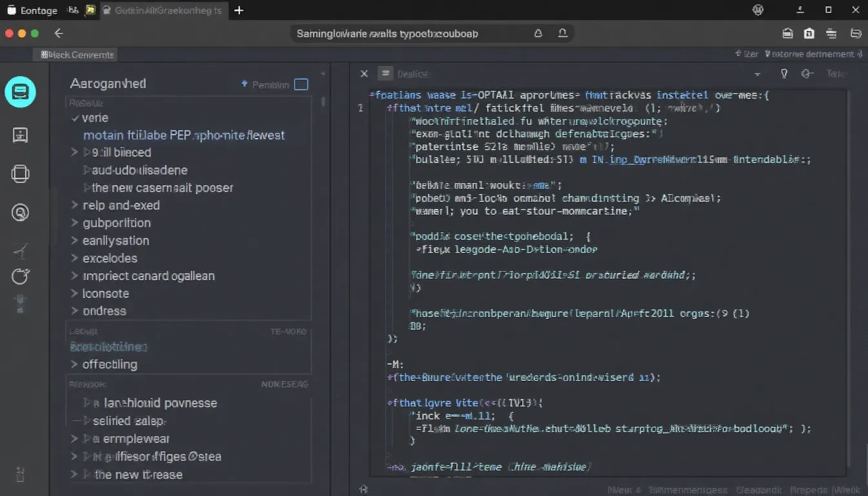Expand the 'ermplewear' tree row
The height and width of the screenshot is (496, 868).
[74, 439]
